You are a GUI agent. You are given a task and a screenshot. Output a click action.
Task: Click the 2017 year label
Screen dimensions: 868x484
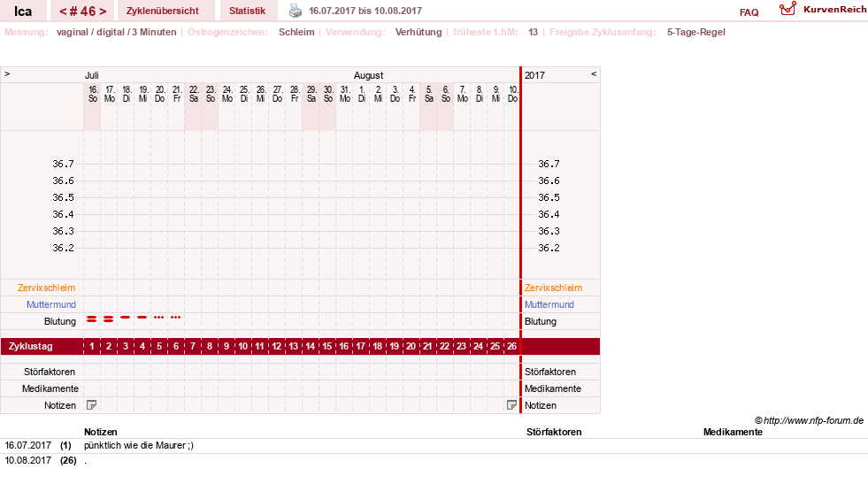534,74
